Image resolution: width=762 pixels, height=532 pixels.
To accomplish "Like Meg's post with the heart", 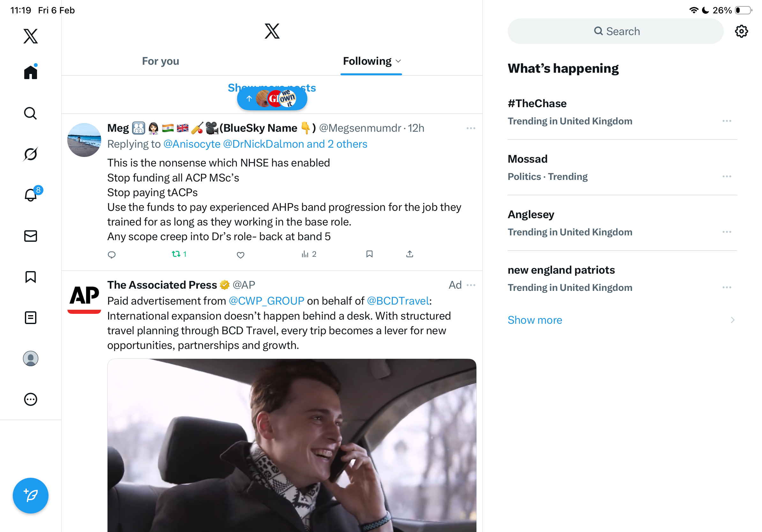I will pos(240,255).
